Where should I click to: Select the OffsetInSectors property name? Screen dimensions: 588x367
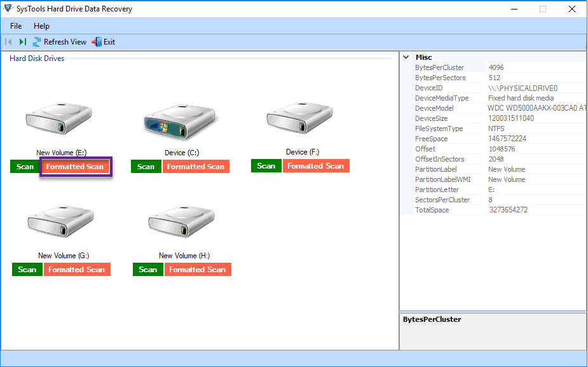tap(439, 159)
